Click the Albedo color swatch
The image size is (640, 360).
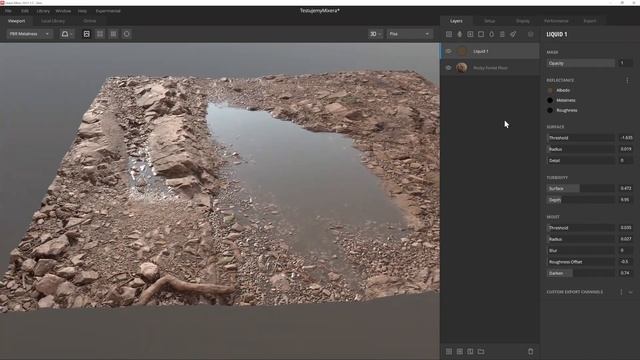(550, 90)
